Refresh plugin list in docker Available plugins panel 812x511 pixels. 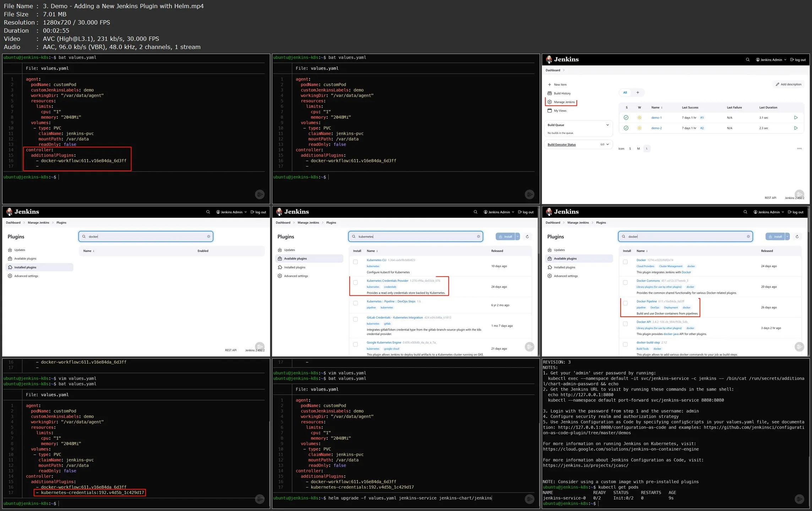[797, 237]
